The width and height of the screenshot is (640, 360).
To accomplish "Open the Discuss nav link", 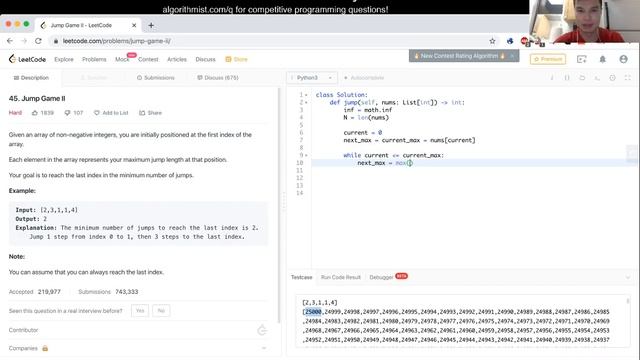I will click(205, 59).
